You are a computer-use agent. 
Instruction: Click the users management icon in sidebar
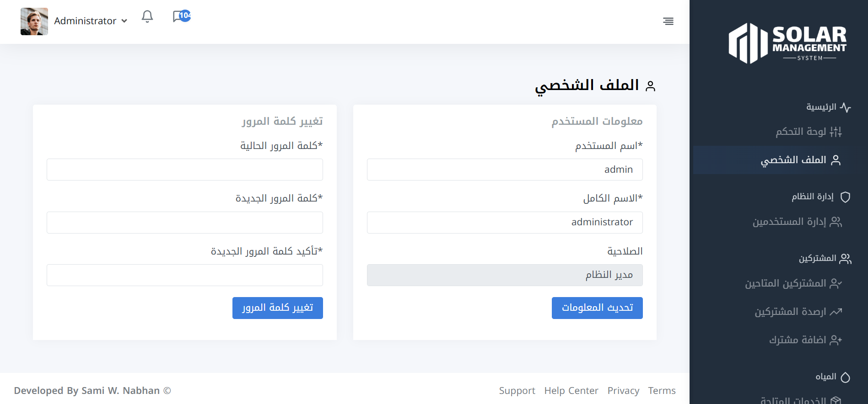(836, 222)
